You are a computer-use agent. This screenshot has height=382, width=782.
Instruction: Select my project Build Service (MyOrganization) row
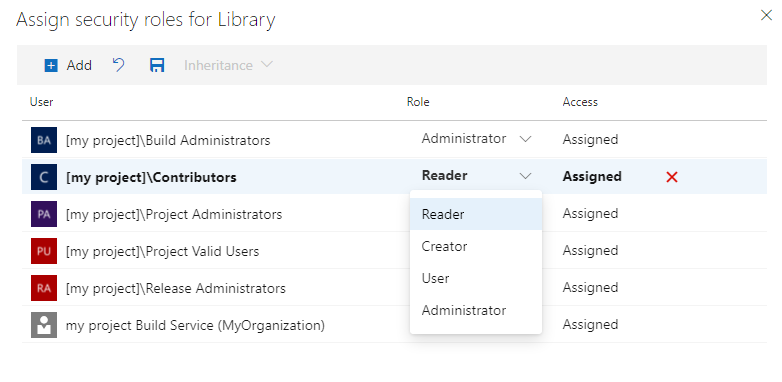tap(394, 325)
